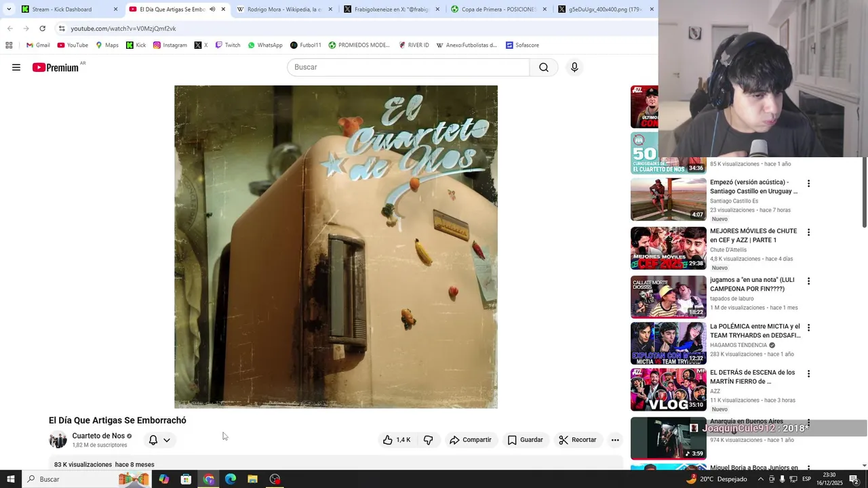The image size is (868, 488).
Task: Open Kick bookmark
Action: [x=136, y=45]
